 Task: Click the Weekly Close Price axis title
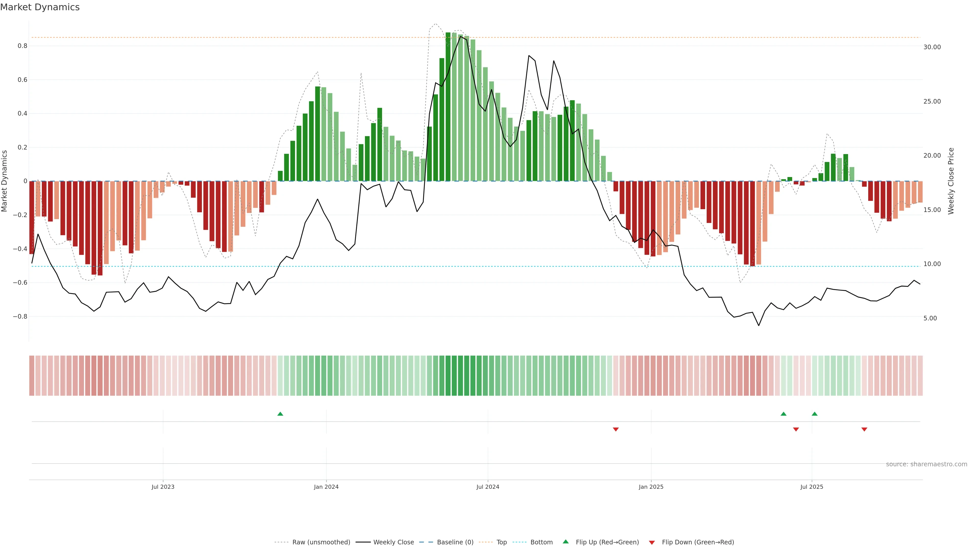[x=951, y=181]
